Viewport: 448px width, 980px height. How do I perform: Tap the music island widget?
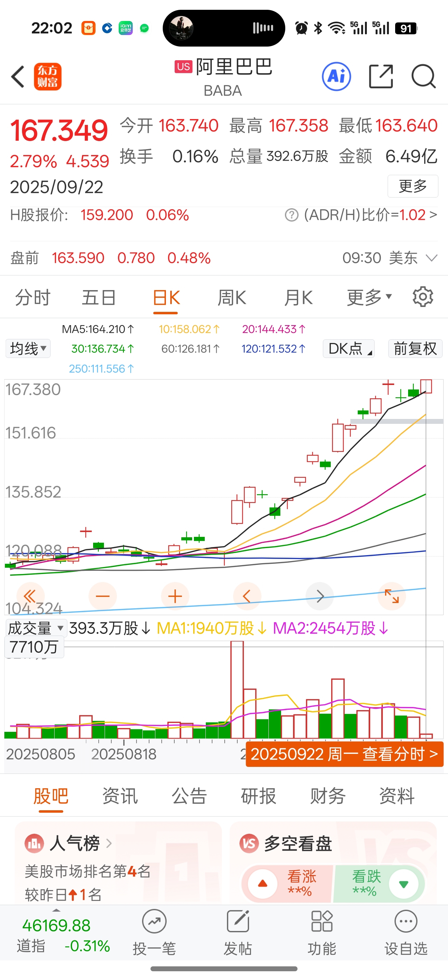point(224,28)
